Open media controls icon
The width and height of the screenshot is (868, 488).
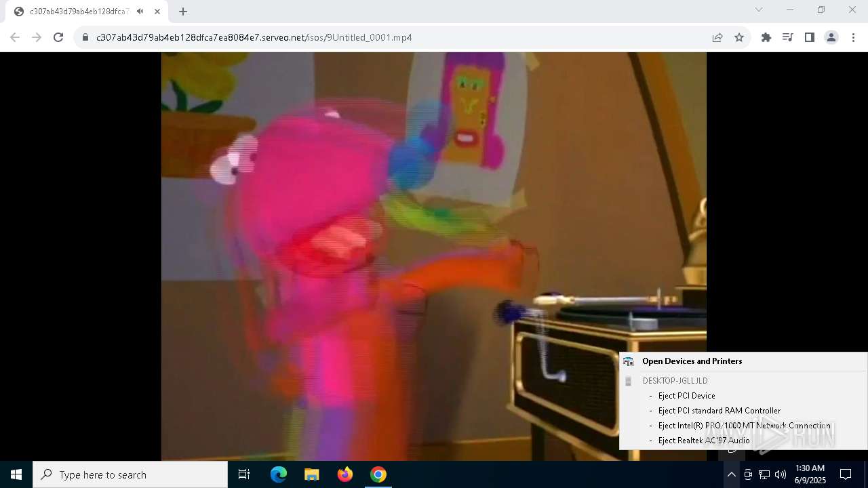(x=788, y=37)
